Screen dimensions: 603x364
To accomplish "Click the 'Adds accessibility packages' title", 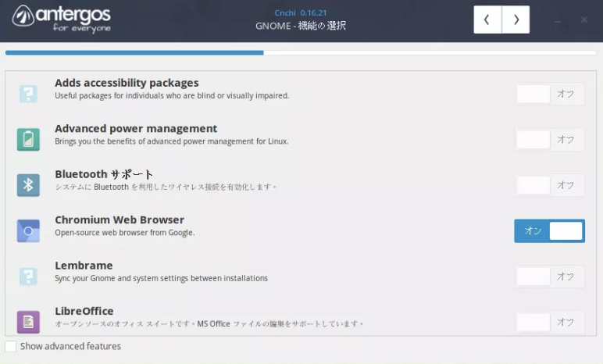I will click(x=127, y=83).
